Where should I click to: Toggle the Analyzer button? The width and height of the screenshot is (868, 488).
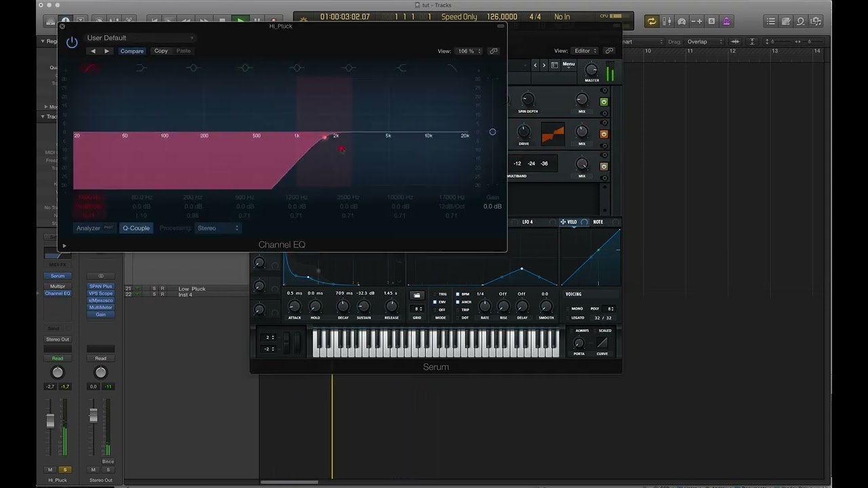click(95, 228)
